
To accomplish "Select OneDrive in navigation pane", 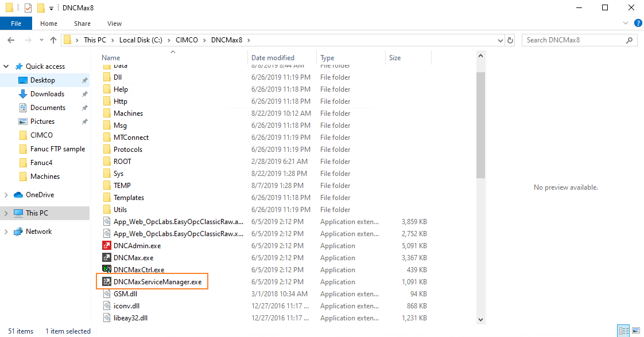I will (x=40, y=195).
